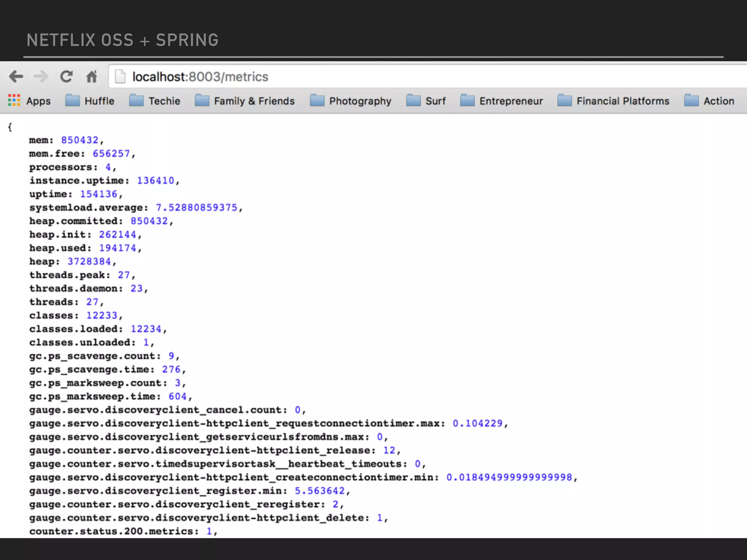Click the heap.committed line
This screenshot has width=747, height=560.
(101, 221)
